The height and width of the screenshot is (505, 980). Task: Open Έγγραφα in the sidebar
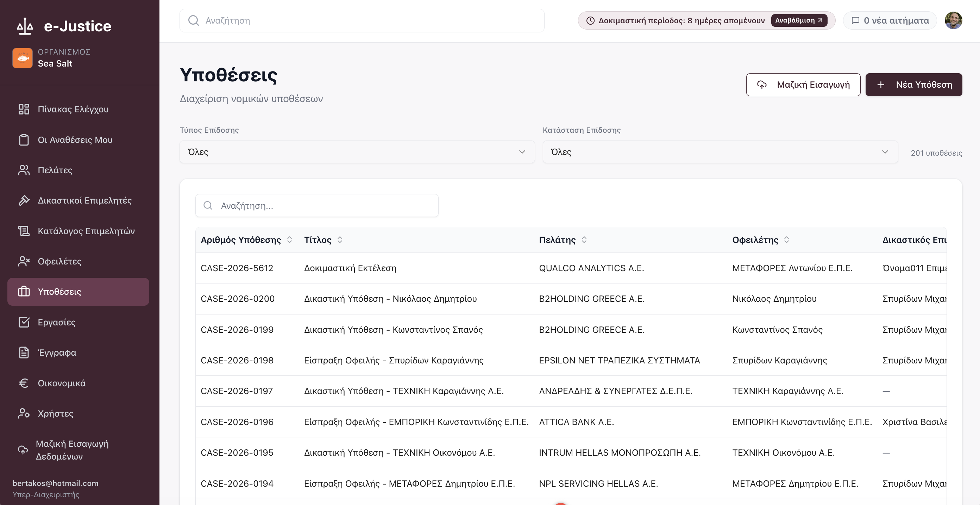[78, 353]
